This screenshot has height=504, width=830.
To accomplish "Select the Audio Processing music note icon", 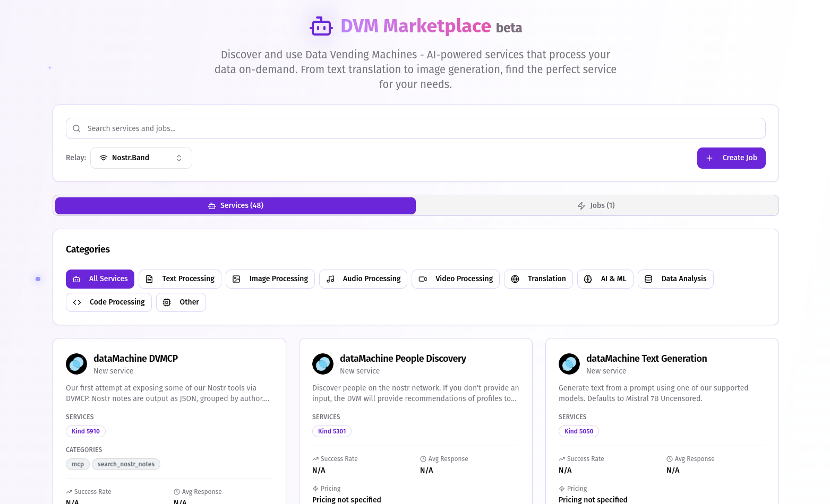I will tap(330, 279).
